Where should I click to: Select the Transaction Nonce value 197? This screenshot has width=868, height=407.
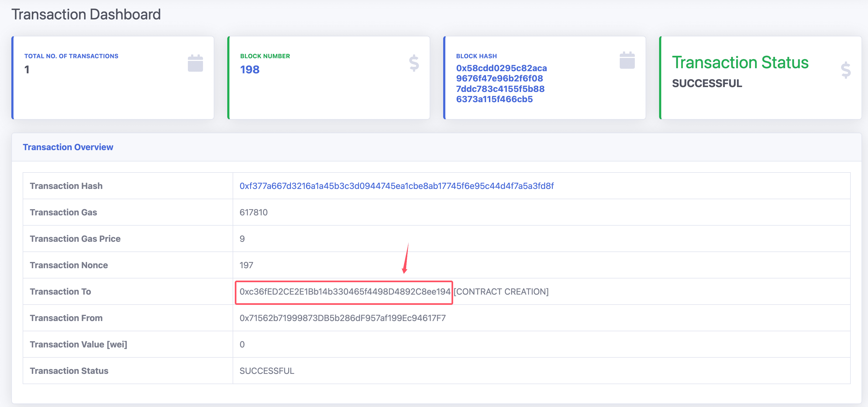click(x=246, y=265)
